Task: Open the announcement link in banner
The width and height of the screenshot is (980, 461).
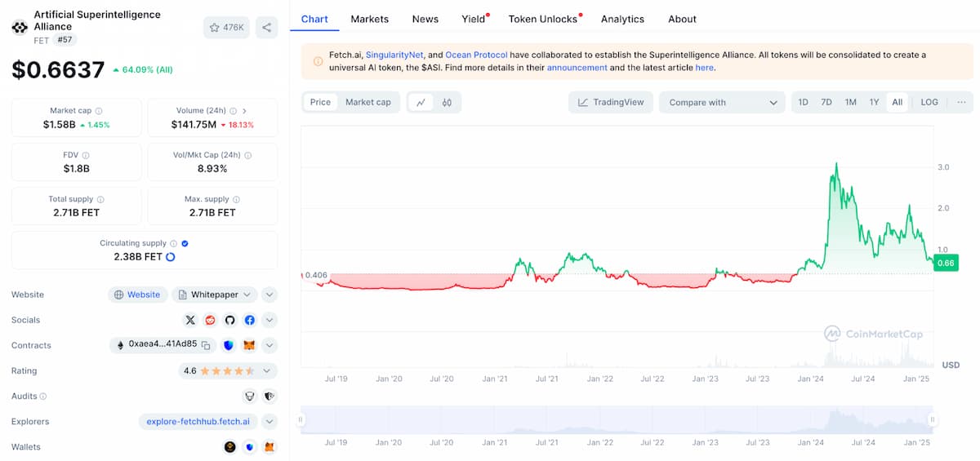Action: coord(577,68)
